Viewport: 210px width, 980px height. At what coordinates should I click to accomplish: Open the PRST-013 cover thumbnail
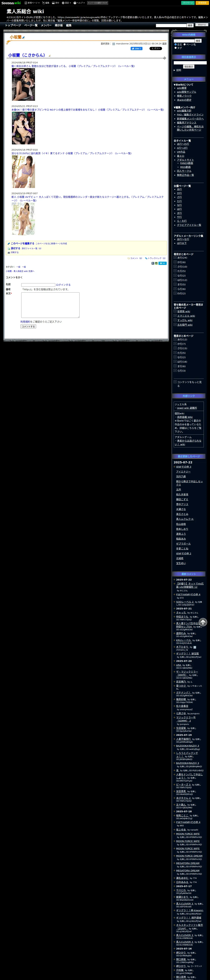pos(23,128)
